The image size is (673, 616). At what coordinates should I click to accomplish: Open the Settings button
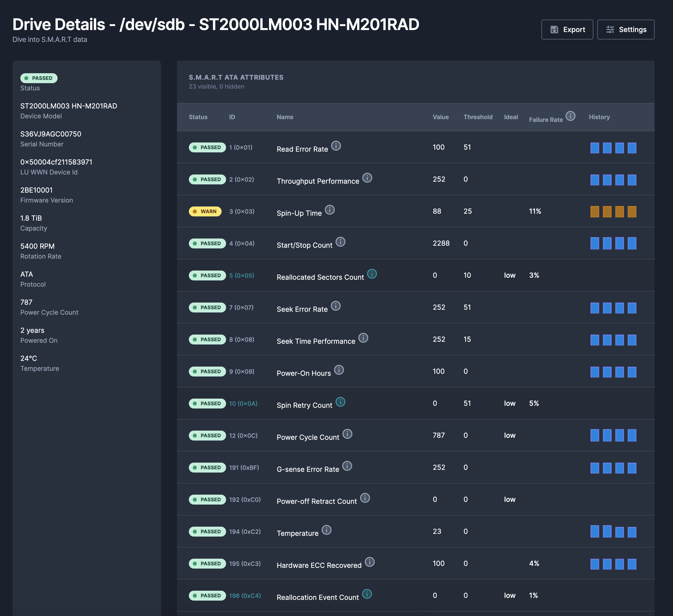626,29
